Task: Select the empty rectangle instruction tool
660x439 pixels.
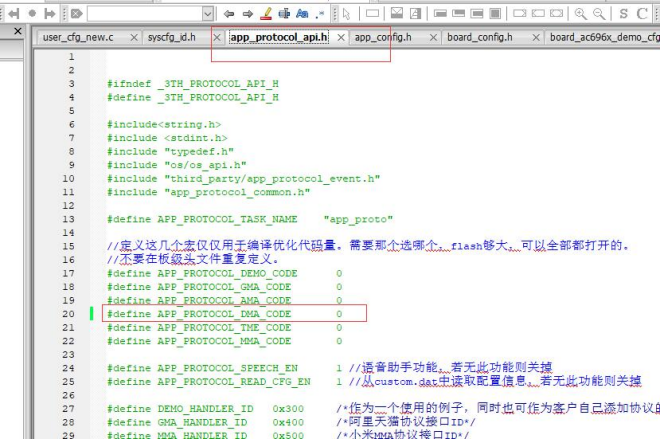Action: (x=372, y=13)
